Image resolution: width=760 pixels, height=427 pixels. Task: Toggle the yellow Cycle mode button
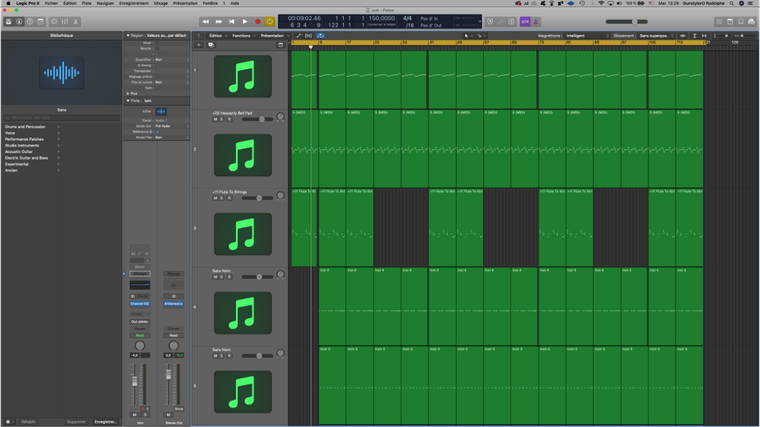[270, 21]
